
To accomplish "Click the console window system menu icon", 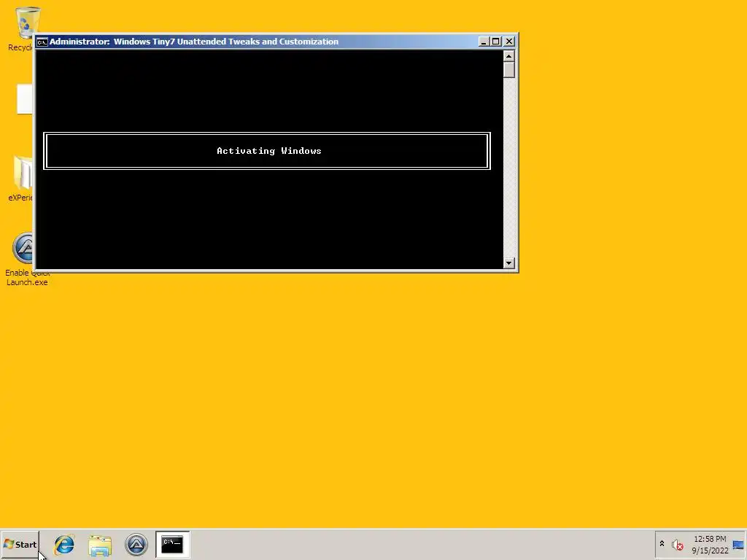I will 42,42.
